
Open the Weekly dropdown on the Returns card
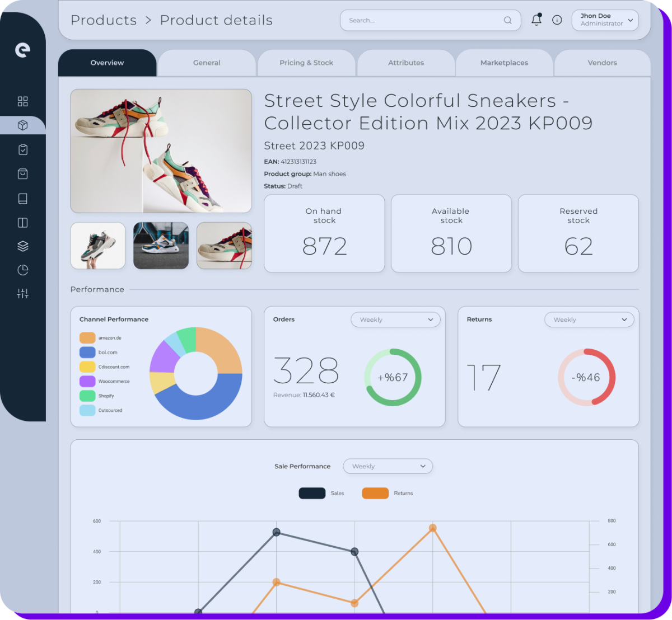(589, 320)
